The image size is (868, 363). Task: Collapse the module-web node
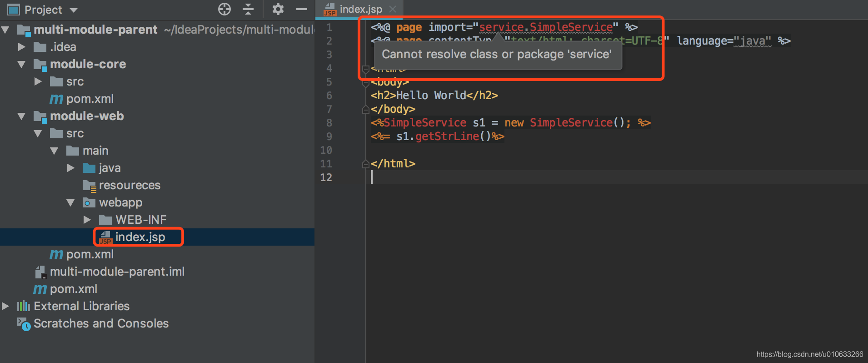pyautogui.click(x=21, y=116)
